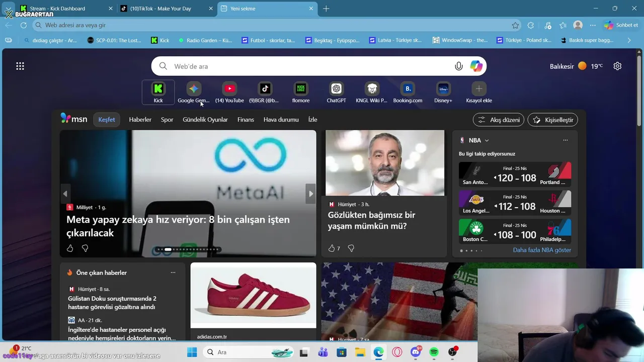The width and height of the screenshot is (644, 362).
Task: Open the Radio Garden bookmark
Action: (x=205, y=40)
